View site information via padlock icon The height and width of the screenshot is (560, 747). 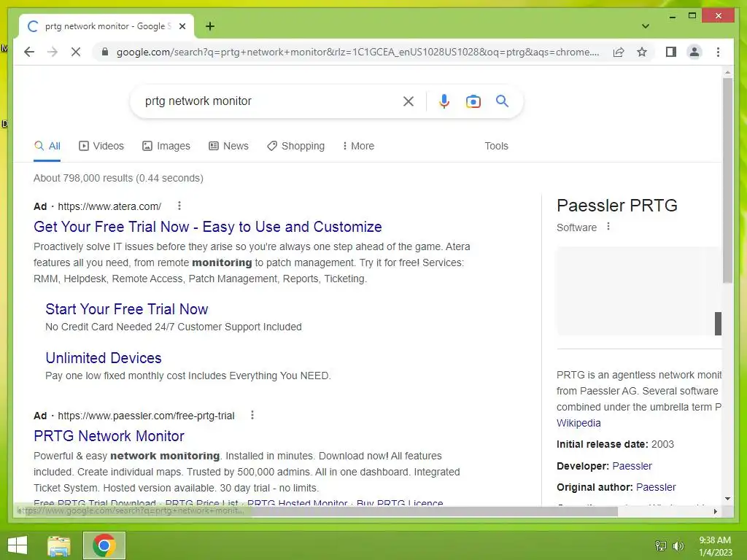click(x=105, y=52)
